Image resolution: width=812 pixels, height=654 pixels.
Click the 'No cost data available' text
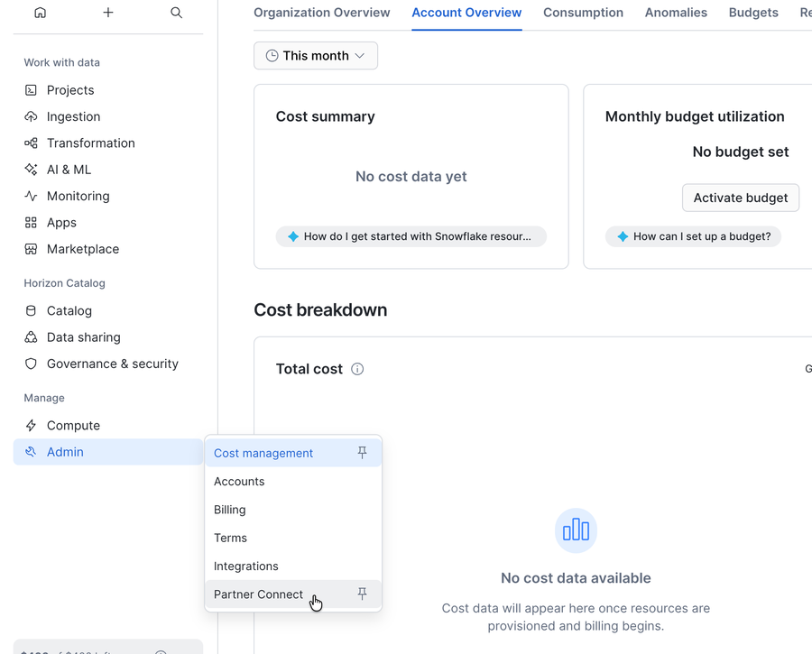576,578
